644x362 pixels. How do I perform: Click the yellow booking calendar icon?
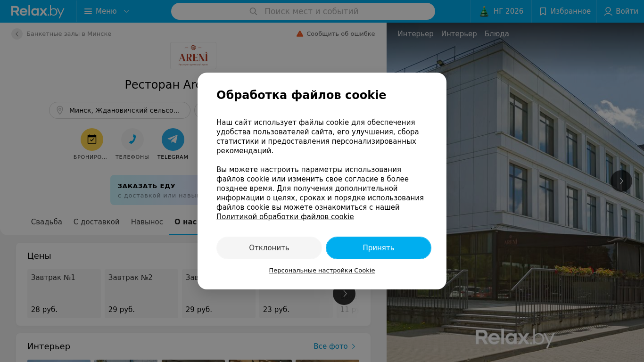92,140
